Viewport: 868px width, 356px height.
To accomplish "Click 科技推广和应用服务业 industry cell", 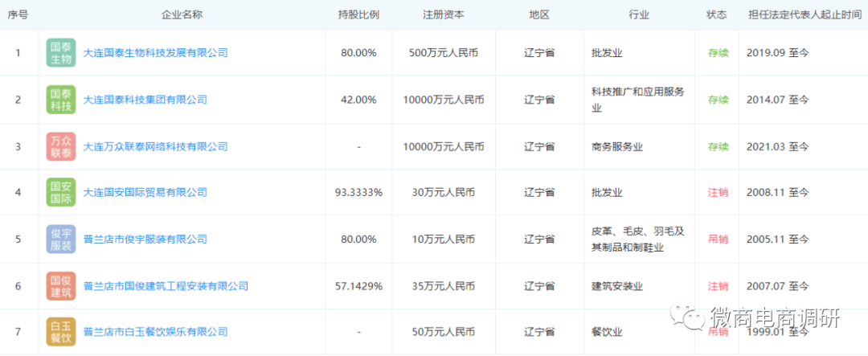I will [637, 100].
